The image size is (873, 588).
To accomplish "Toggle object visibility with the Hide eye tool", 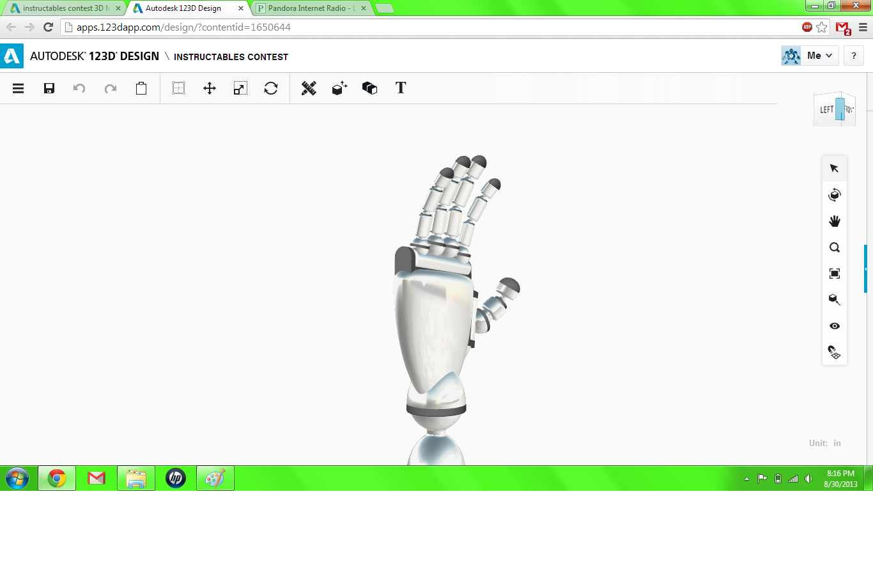I will pyautogui.click(x=835, y=326).
